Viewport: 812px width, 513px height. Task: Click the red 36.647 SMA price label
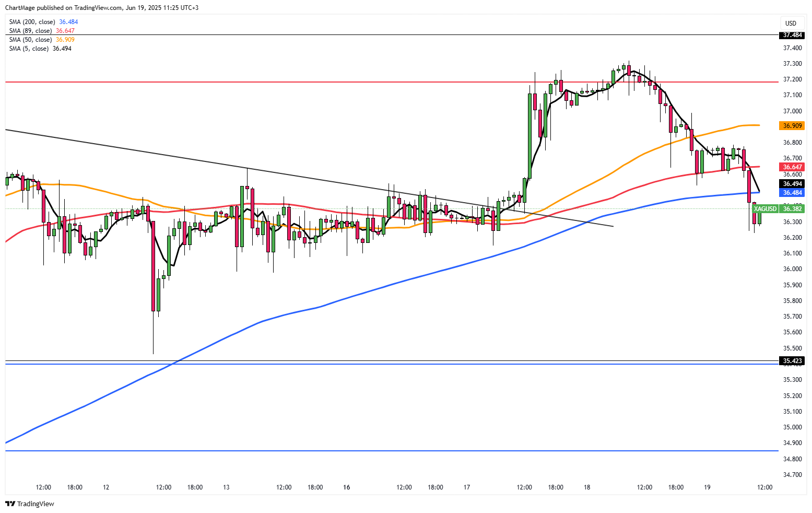coord(792,167)
